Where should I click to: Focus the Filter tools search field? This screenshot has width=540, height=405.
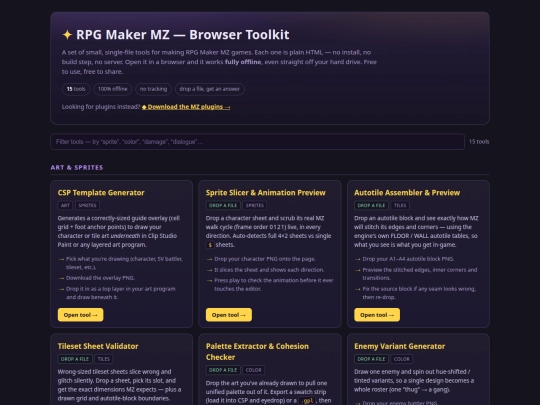coord(257,142)
